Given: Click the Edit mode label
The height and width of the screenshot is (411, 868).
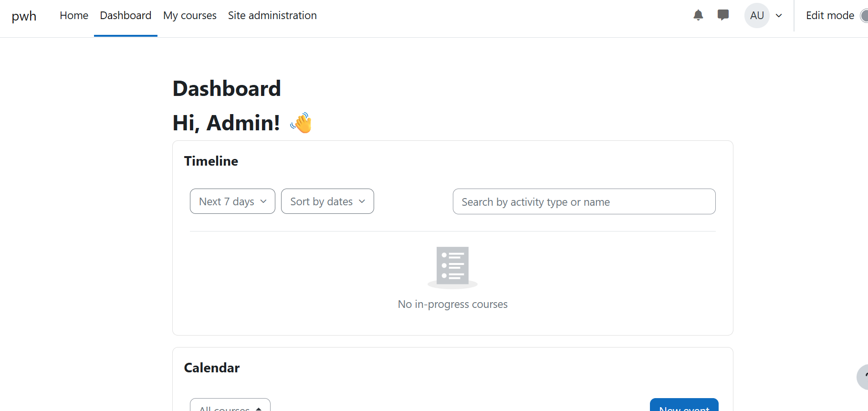Looking at the screenshot, I should [830, 16].
